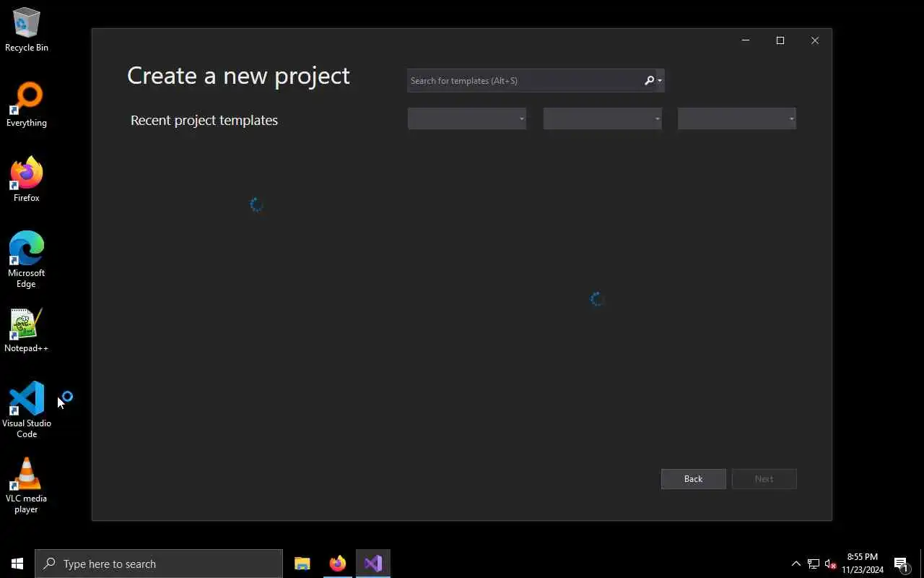Click the Visual Studio taskbar icon
Image resolution: width=924 pixels, height=578 pixels.
373,564
